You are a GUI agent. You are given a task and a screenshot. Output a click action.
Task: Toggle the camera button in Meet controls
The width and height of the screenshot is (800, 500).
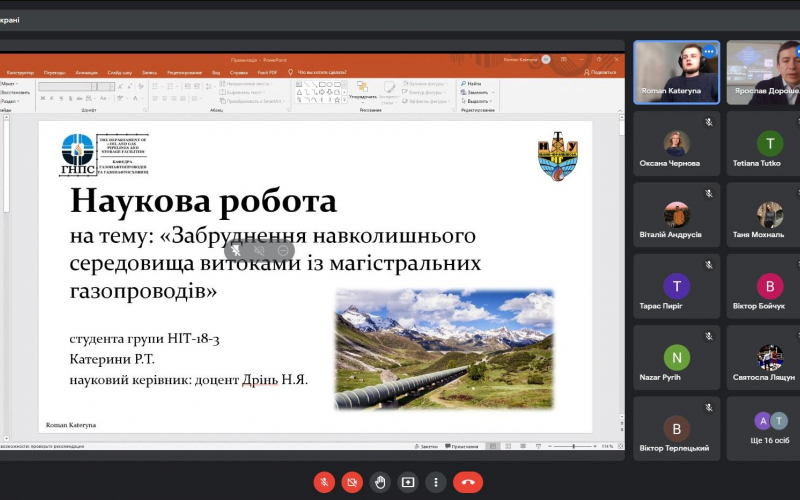click(x=352, y=482)
